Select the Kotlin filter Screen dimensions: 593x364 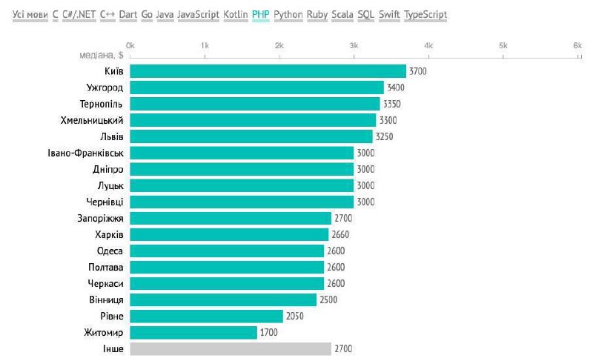tap(236, 15)
